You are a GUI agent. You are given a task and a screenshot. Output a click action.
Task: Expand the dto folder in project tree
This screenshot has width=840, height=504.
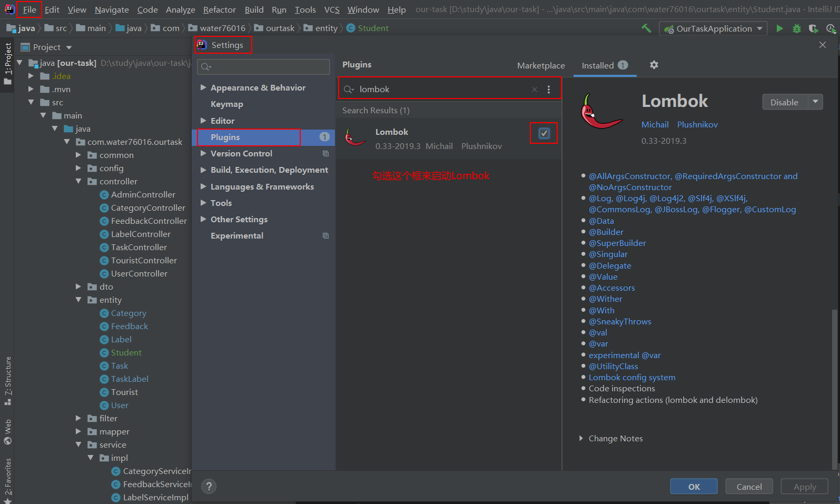click(x=78, y=287)
